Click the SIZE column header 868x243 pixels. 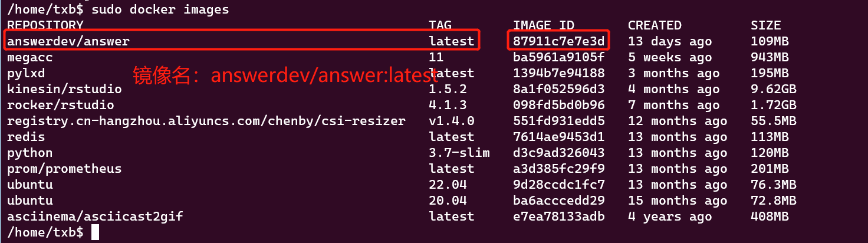[765, 25]
